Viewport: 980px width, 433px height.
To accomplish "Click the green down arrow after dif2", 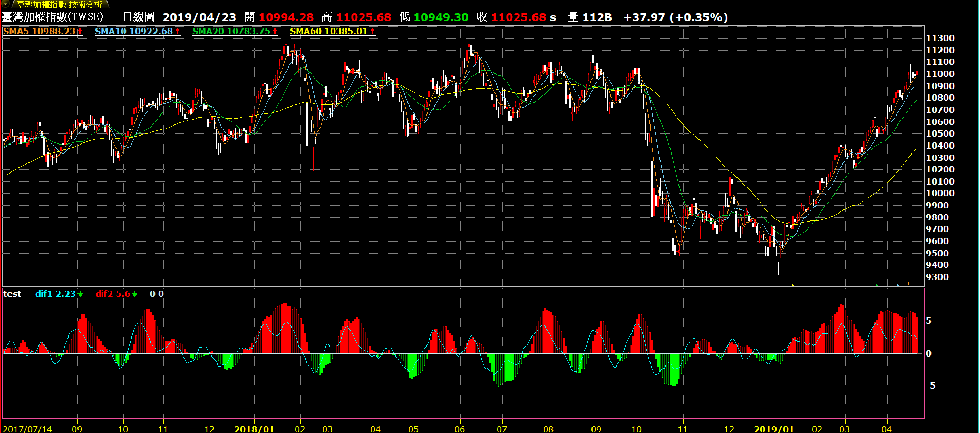I will tap(135, 294).
